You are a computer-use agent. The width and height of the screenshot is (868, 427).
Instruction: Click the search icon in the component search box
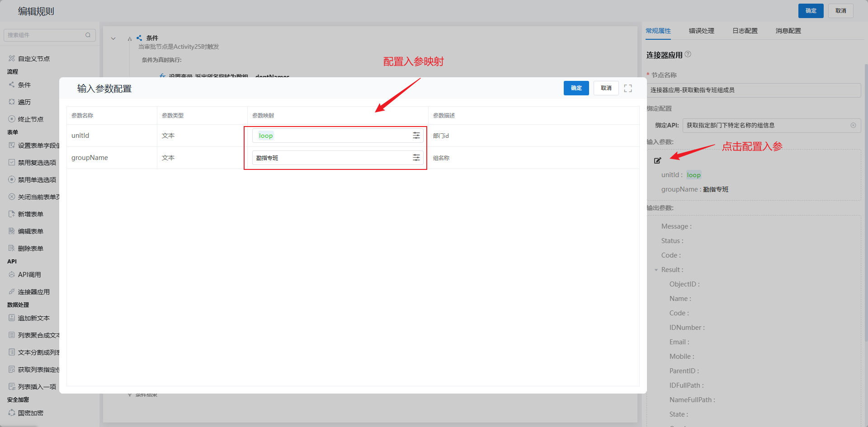coord(88,35)
